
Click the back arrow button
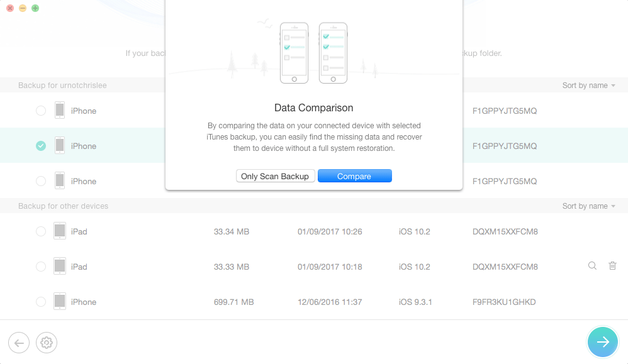pyautogui.click(x=19, y=343)
